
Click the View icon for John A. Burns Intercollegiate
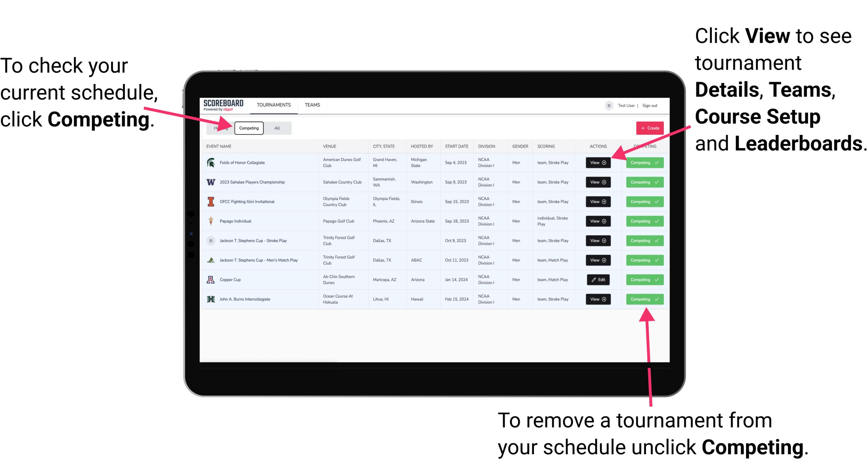coord(598,299)
